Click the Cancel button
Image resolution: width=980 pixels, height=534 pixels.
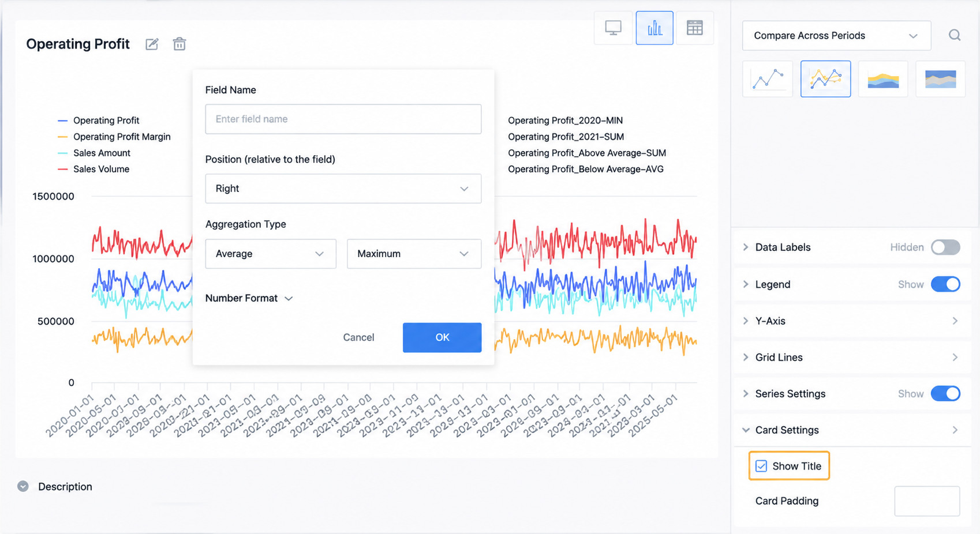click(x=358, y=337)
